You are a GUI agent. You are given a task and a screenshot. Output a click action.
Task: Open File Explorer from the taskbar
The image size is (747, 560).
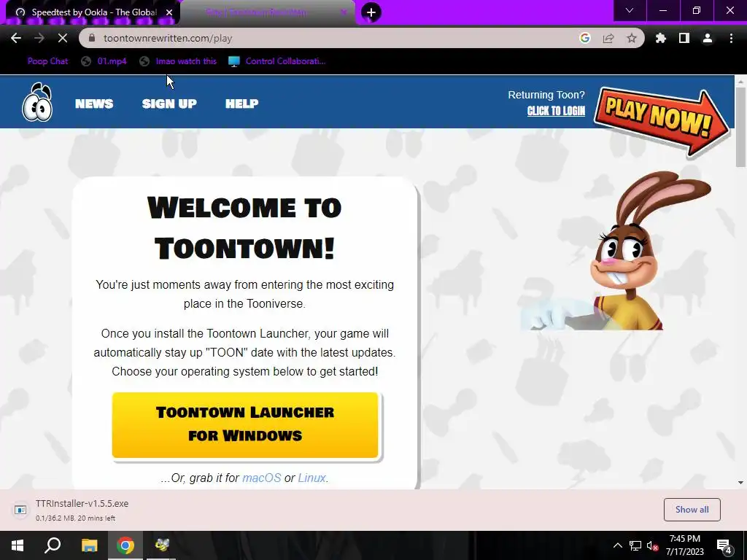[x=89, y=545]
